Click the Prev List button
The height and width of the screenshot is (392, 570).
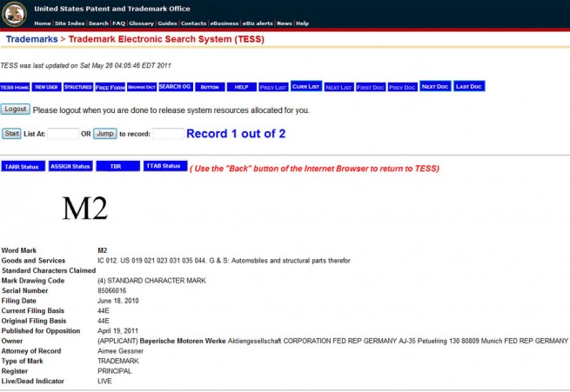pyautogui.click(x=273, y=87)
